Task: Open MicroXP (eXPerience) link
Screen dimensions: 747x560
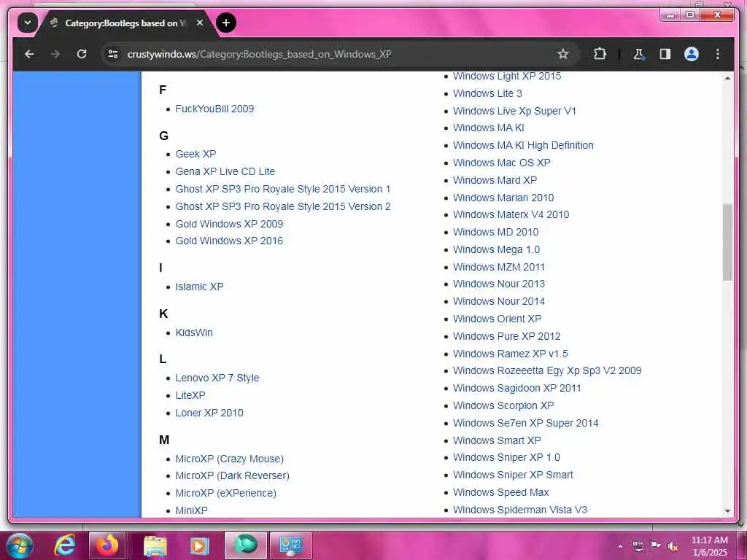Action: (226, 494)
